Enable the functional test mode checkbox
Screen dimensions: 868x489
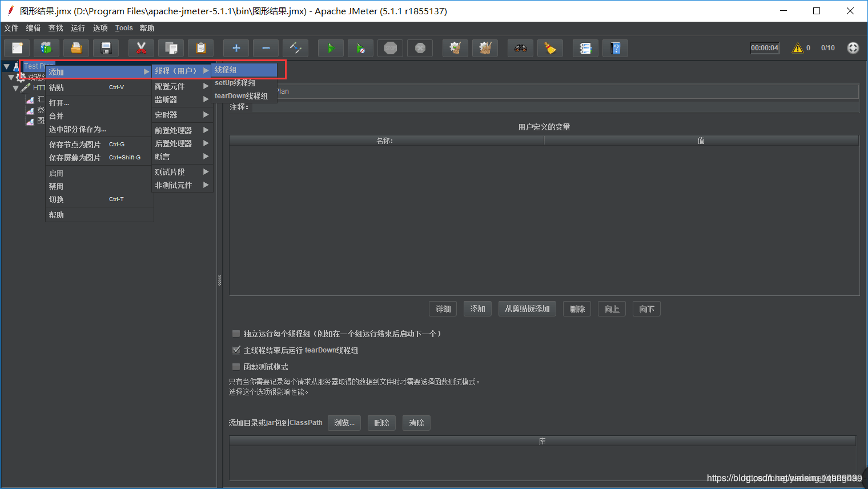tap(236, 367)
